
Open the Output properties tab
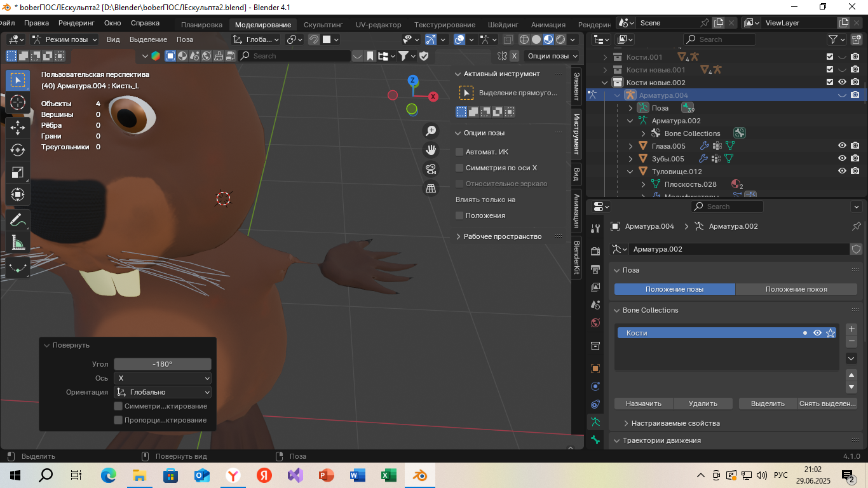point(595,269)
